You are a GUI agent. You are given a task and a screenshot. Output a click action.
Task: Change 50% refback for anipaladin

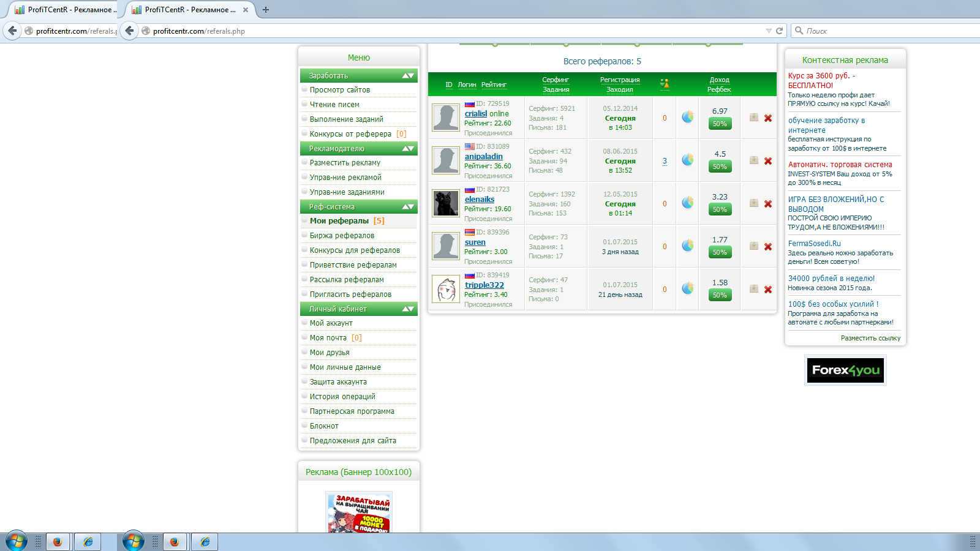tap(720, 167)
